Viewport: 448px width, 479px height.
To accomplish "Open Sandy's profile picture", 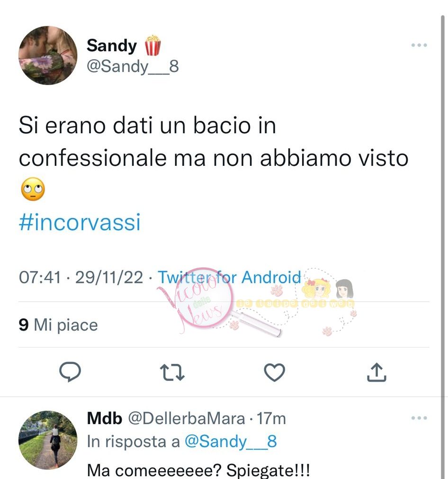I will (x=48, y=55).
